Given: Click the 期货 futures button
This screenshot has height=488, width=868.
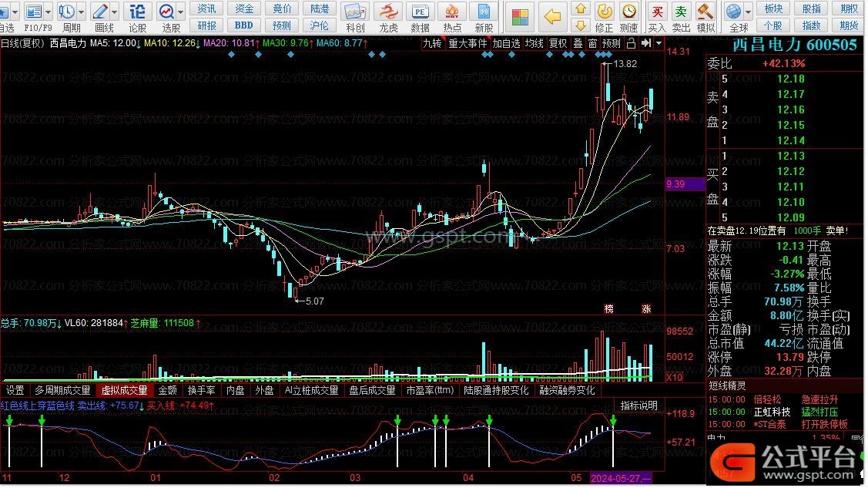Looking at the screenshot, I should point(850,25).
